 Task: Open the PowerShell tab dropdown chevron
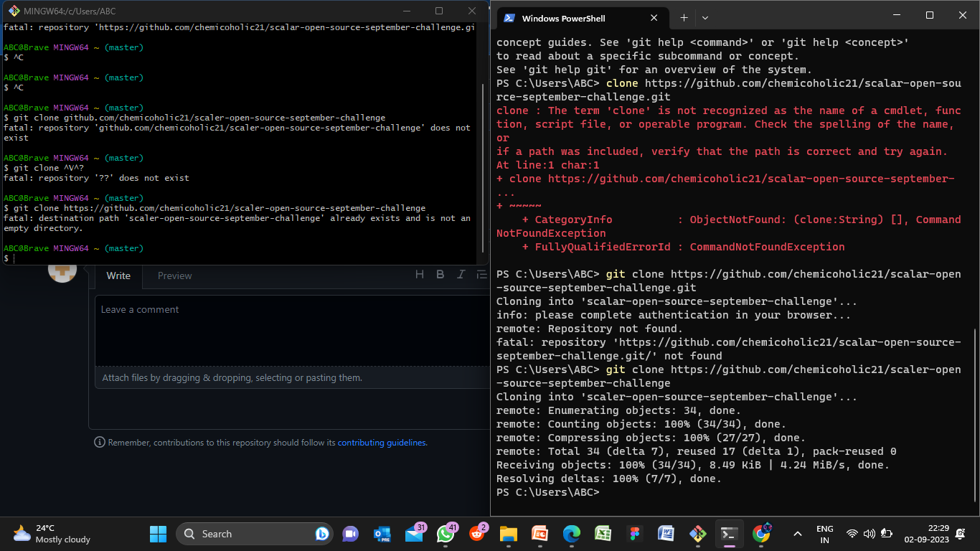click(x=705, y=17)
